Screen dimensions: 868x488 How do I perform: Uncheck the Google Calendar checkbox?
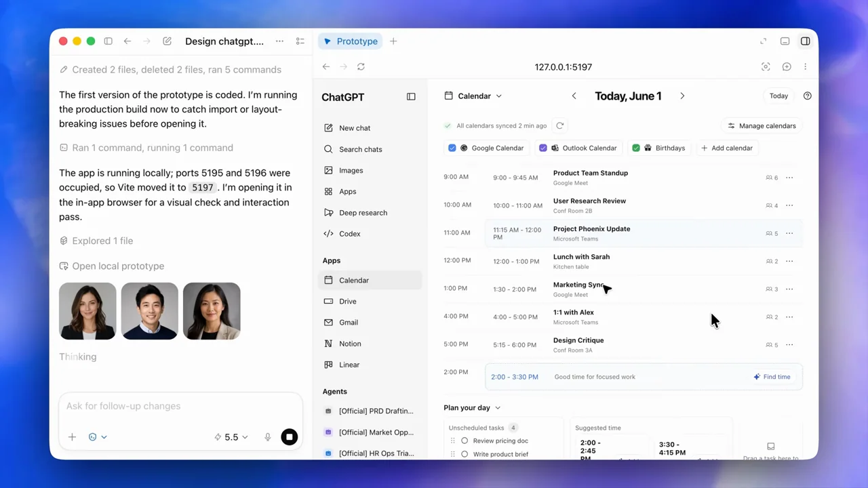452,148
